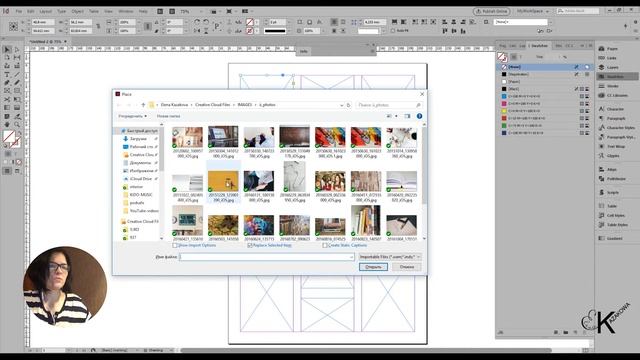
Task: Open the File menu
Action: (x=19, y=11)
